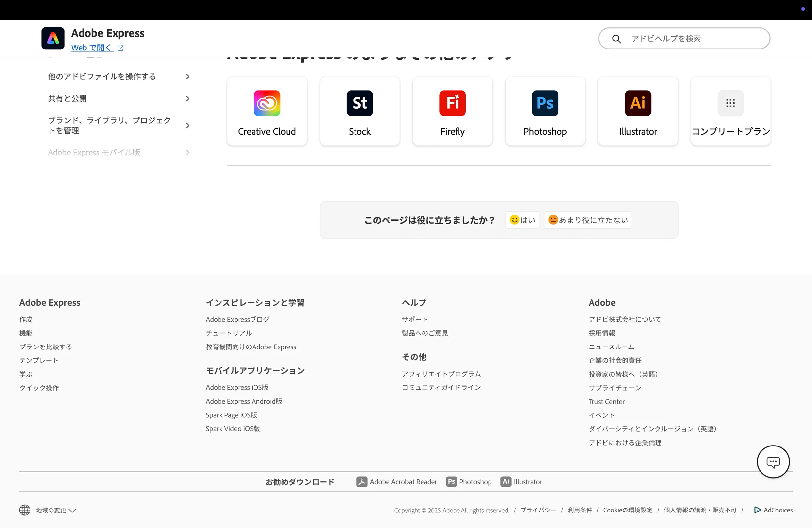Image resolution: width=812 pixels, height=528 pixels.
Task: Open the chat support bubble icon
Action: 773,462
